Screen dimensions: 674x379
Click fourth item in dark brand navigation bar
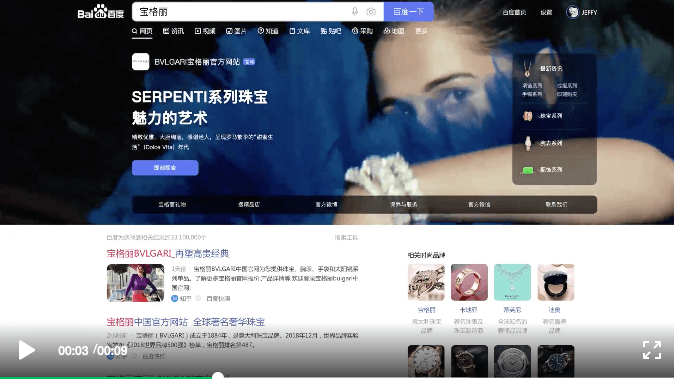403,205
